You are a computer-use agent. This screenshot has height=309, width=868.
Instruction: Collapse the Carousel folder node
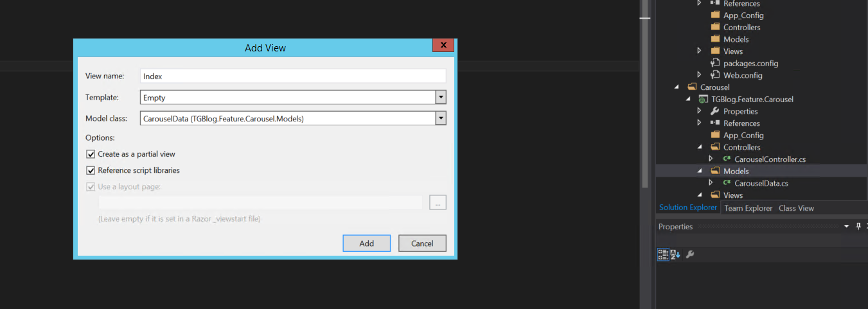pyautogui.click(x=677, y=87)
